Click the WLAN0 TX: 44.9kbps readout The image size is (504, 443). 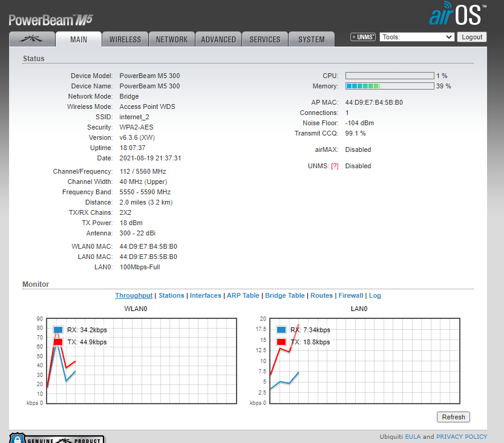coord(87,342)
